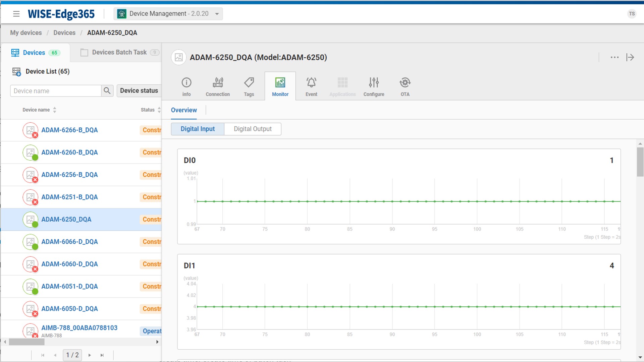Click the search magnifier button
Image resolution: width=644 pixels, height=362 pixels.
pyautogui.click(x=107, y=91)
